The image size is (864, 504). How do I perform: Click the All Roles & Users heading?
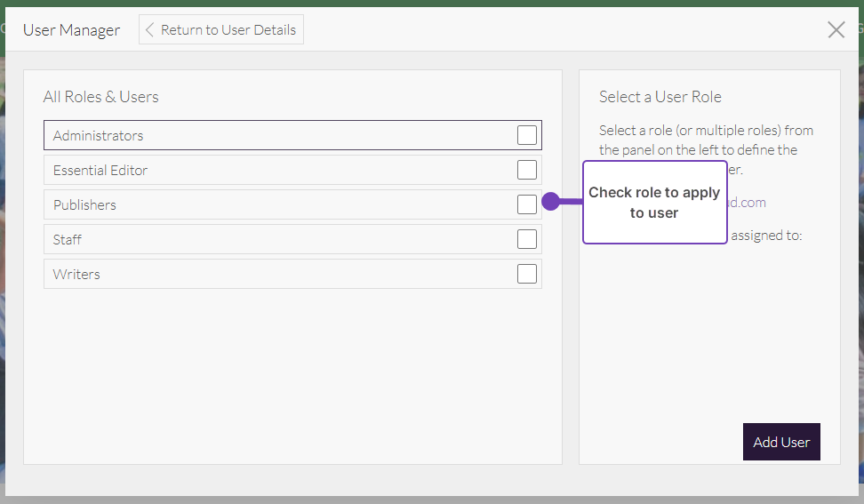tap(101, 97)
